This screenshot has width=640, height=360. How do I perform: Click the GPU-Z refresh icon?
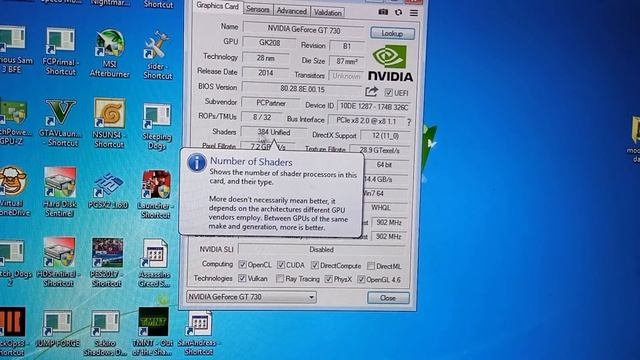point(398,12)
